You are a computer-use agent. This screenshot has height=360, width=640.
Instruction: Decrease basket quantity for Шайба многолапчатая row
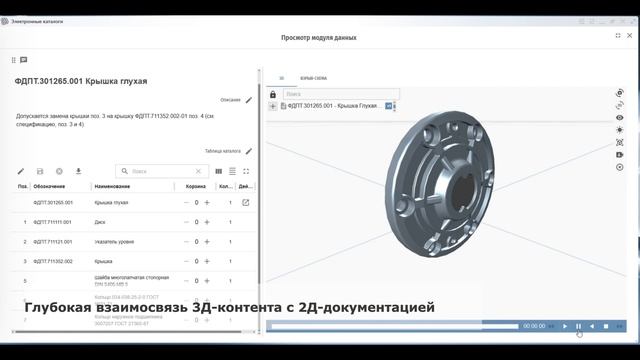point(186,281)
